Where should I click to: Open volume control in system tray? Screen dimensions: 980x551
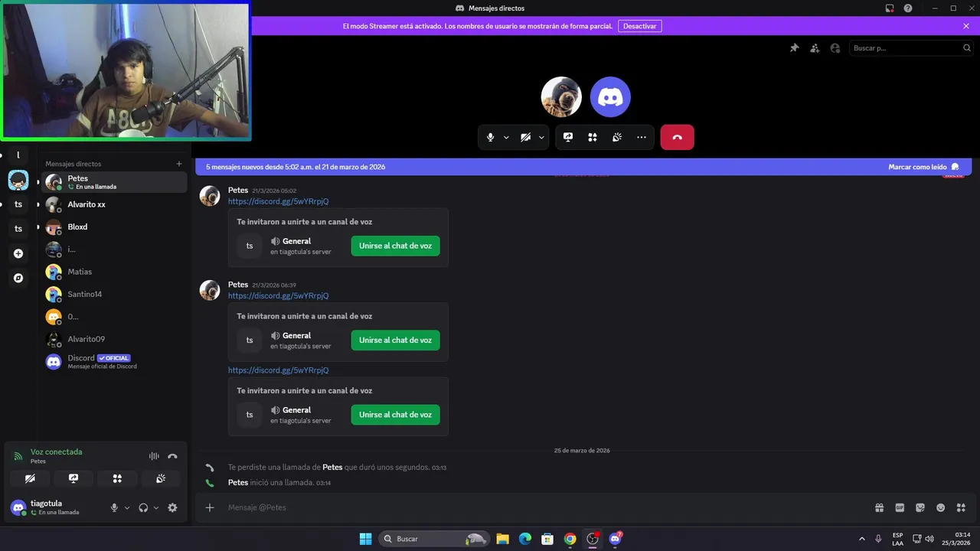click(x=929, y=539)
